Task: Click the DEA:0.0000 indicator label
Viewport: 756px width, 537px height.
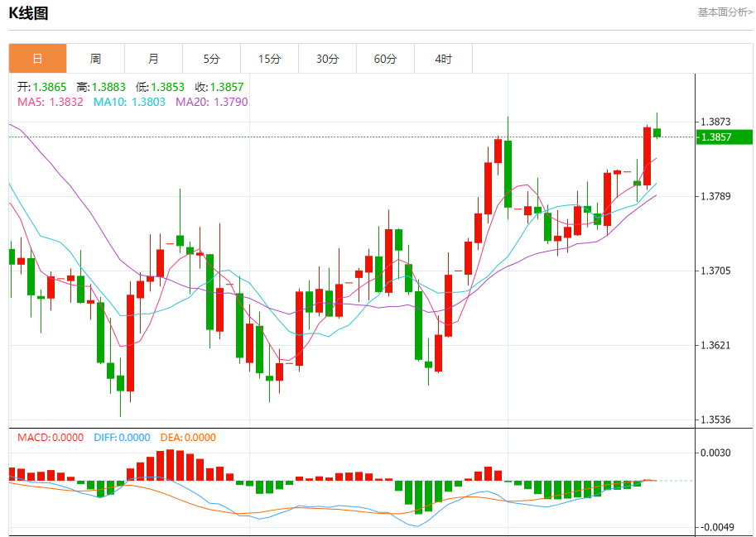Action: tap(188, 438)
